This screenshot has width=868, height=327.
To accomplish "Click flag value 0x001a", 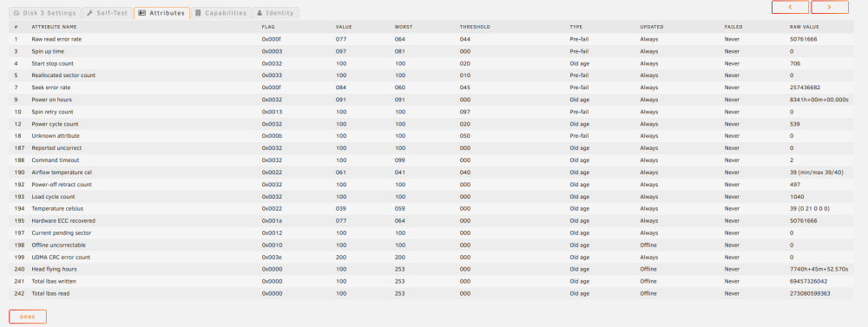I will click(272, 221).
